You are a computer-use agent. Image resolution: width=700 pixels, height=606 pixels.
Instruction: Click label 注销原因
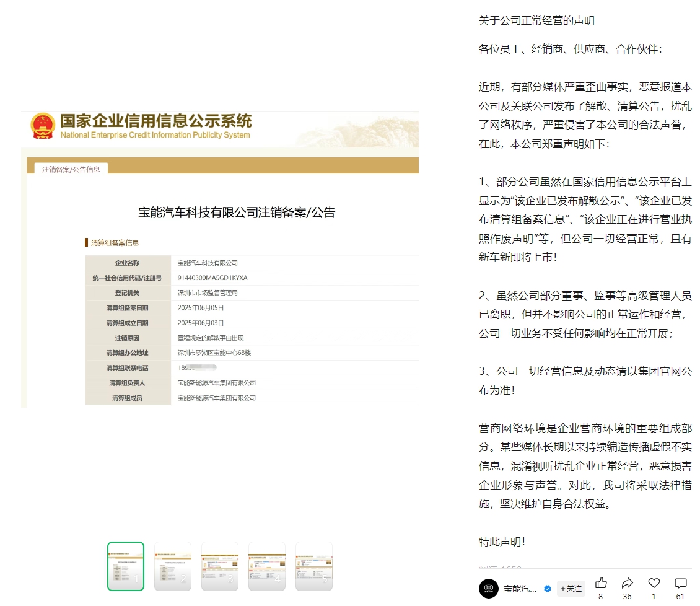coord(127,338)
